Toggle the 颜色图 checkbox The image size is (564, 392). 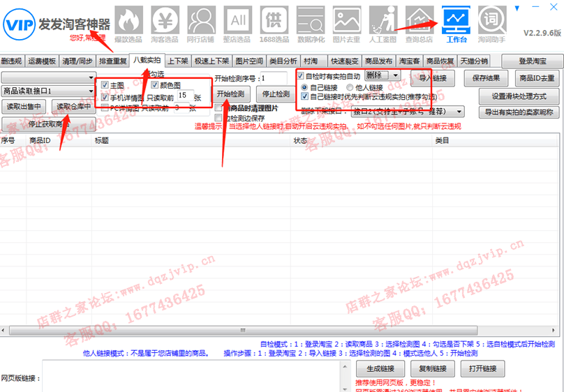[155, 85]
